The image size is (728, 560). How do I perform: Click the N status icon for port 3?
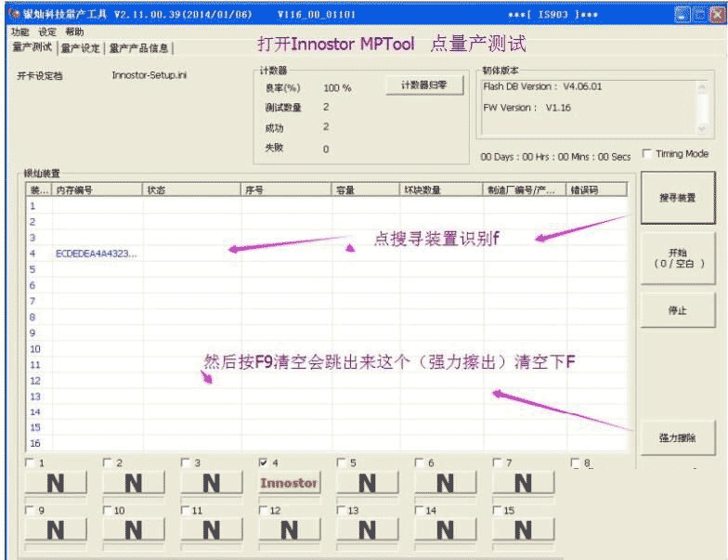pyautogui.click(x=212, y=483)
